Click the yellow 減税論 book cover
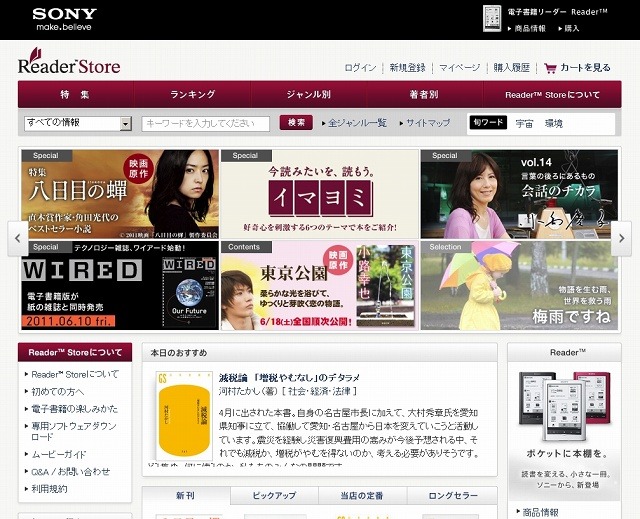640x519 pixels. click(x=184, y=415)
